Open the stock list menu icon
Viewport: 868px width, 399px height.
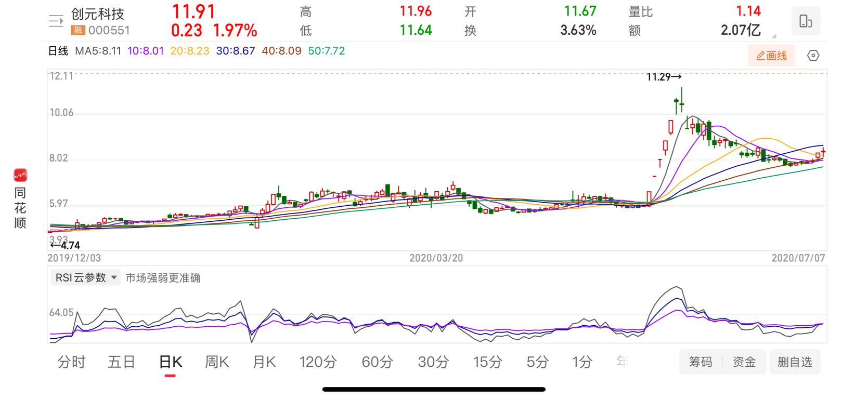point(56,21)
